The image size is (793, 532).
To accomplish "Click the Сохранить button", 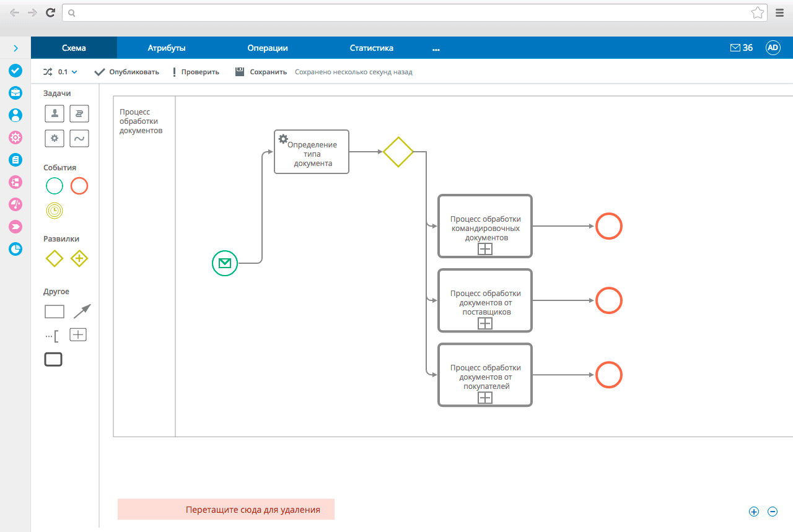I will (261, 72).
